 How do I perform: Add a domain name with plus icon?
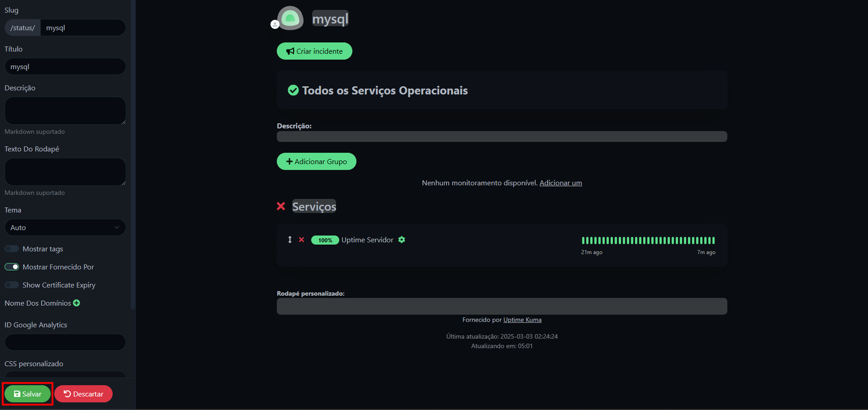click(76, 303)
